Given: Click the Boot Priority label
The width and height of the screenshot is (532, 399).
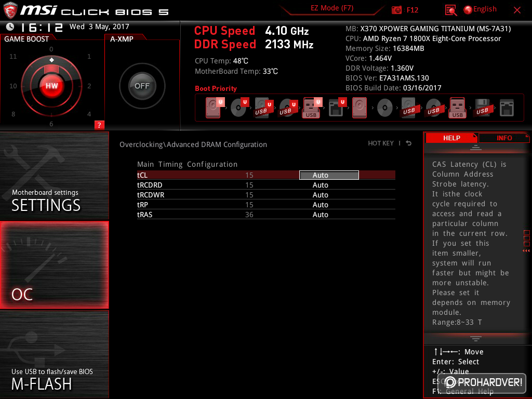Looking at the screenshot, I should pos(216,88).
